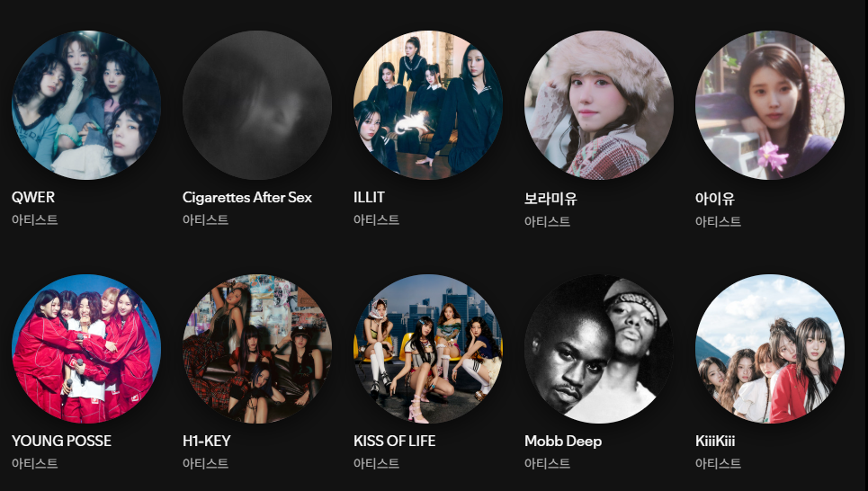
Task: Click the 보라미유 name link
Action: pos(550,198)
